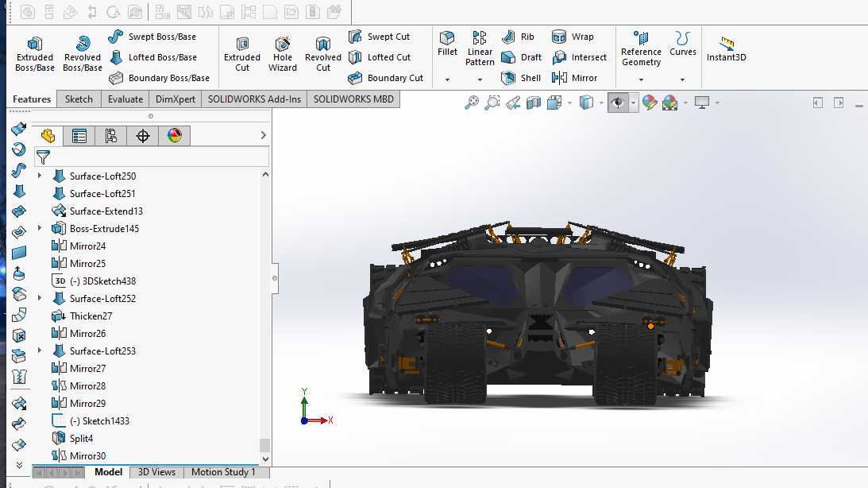Open the FeatureManager design tree tab

48,136
